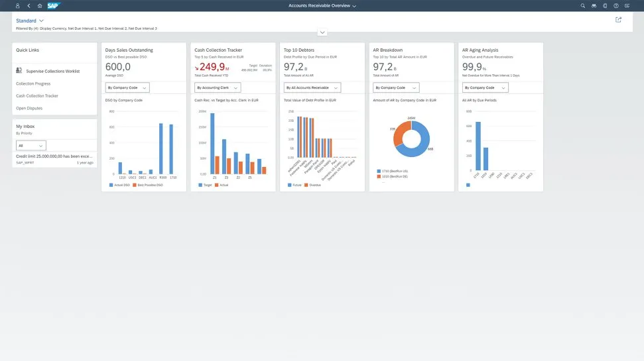The width and height of the screenshot is (644, 361).
Task: Open the My Inbox priority dropdown
Action: 31,145
